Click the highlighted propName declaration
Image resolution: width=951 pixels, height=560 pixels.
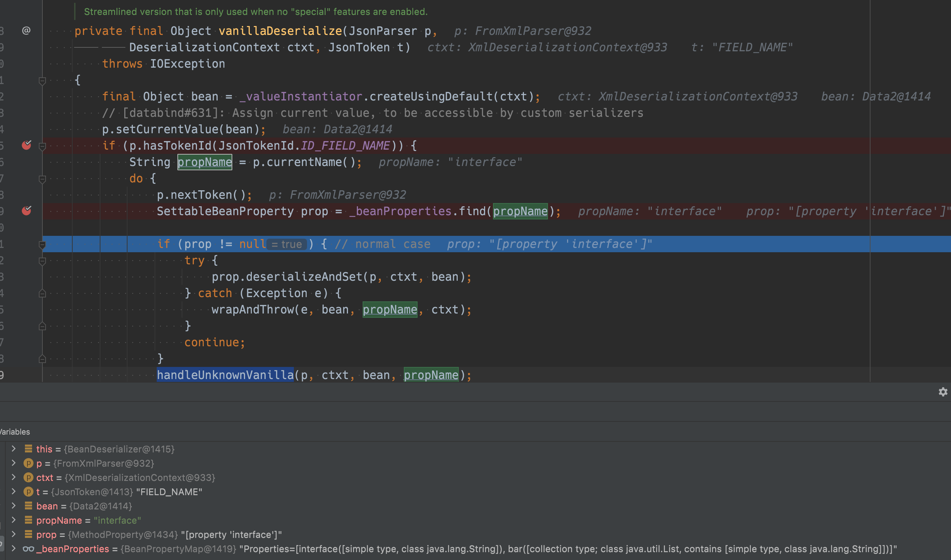(x=204, y=162)
